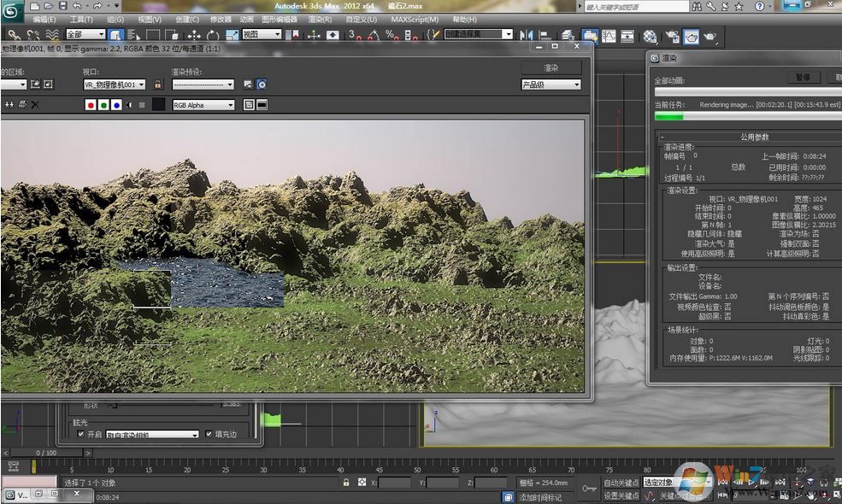This screenshot has width=842, height=504.
Task: Click the save icon in quick access bar
Action: (x=62, y=6)
